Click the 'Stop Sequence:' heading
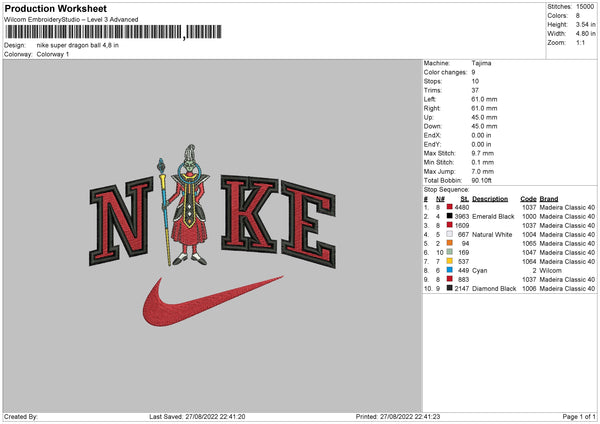Screen dimensions: 600x424 [x=446, y=190]
